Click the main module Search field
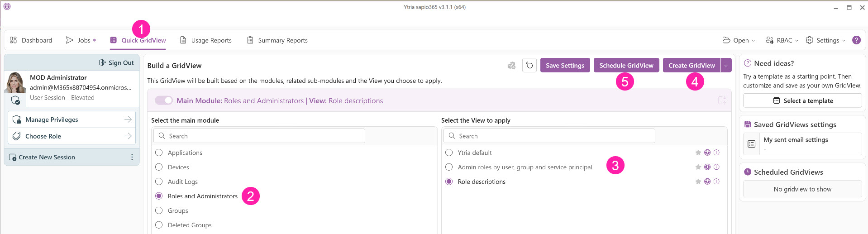868x234 pixels. click(x=259, y=136)
